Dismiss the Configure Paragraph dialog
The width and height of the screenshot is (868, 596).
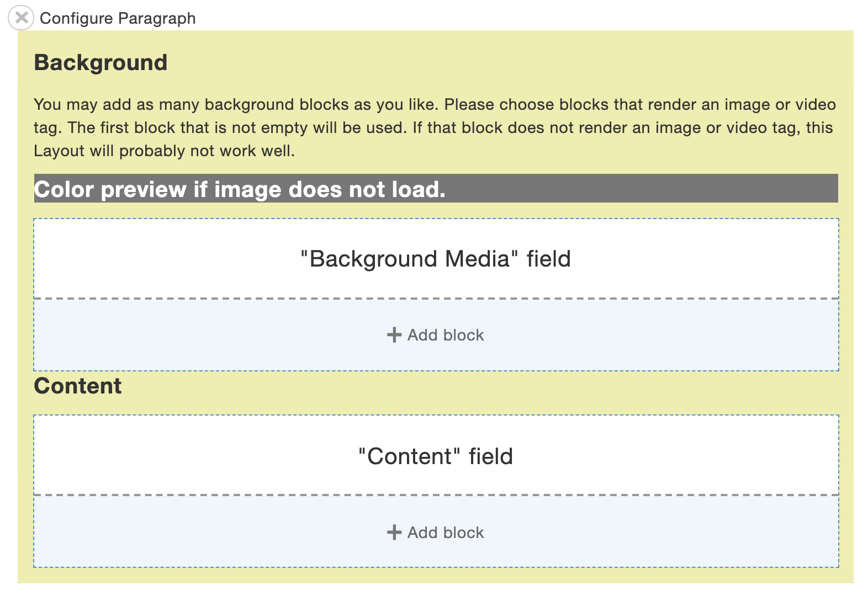coord(21,17)
